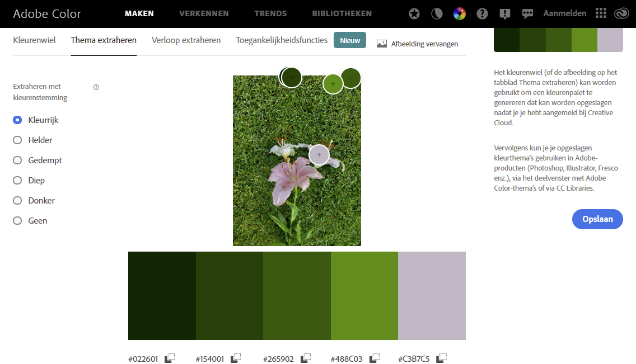The image size is (636, 364).
Task: Choose the Donker color mood option
Action: coord(17,201)
